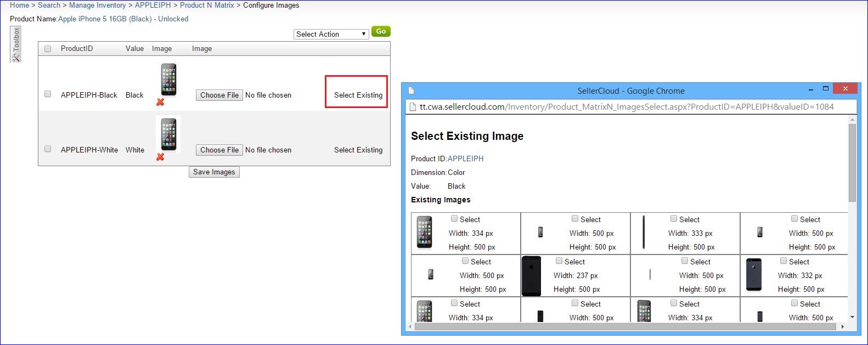Delete image of APPLEIPH-White row
Viewport: 868px width, 345px height.
pyautogui.click(x=160, y=157)
